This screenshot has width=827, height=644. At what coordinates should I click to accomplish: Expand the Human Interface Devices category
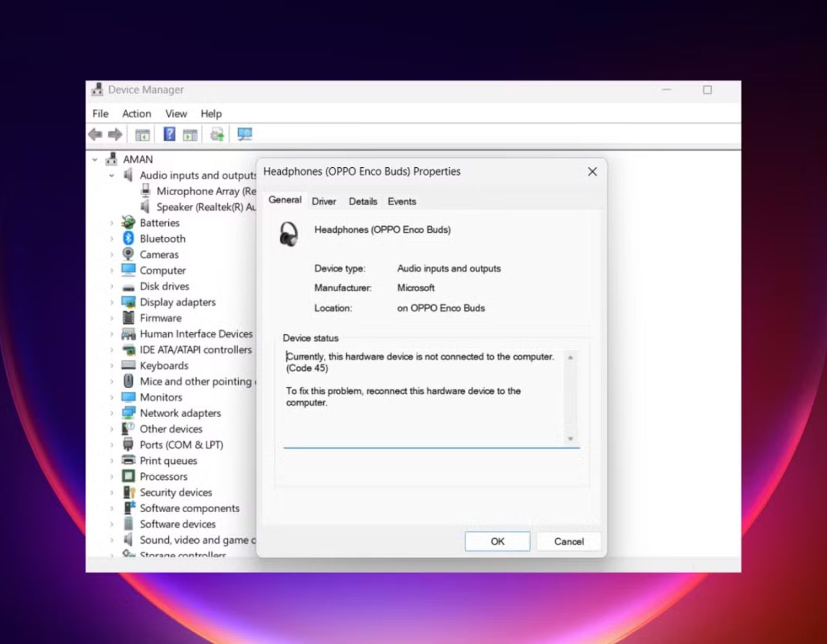coord(111,334)
